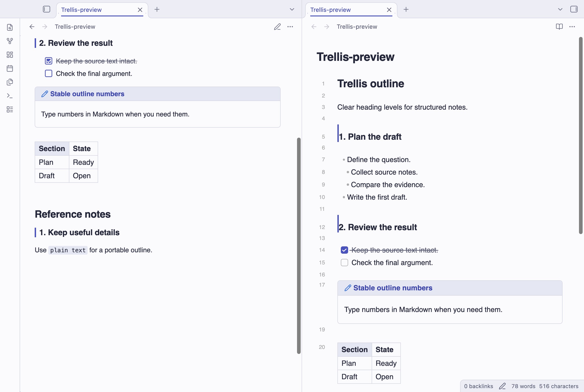
Task: Open more options in right pane
Action: (x=572, y=27)
